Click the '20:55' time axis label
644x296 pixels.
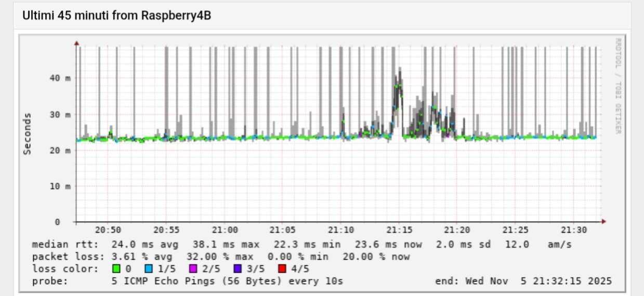[166, 230]
